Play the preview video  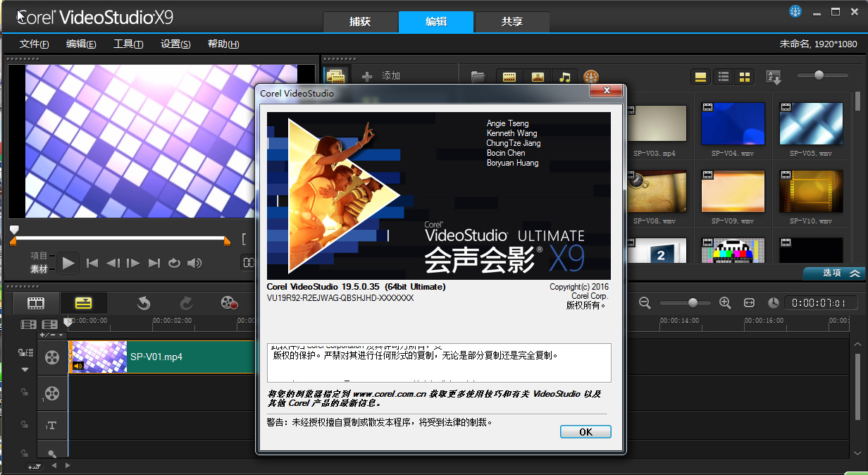[x=68, y=263]
